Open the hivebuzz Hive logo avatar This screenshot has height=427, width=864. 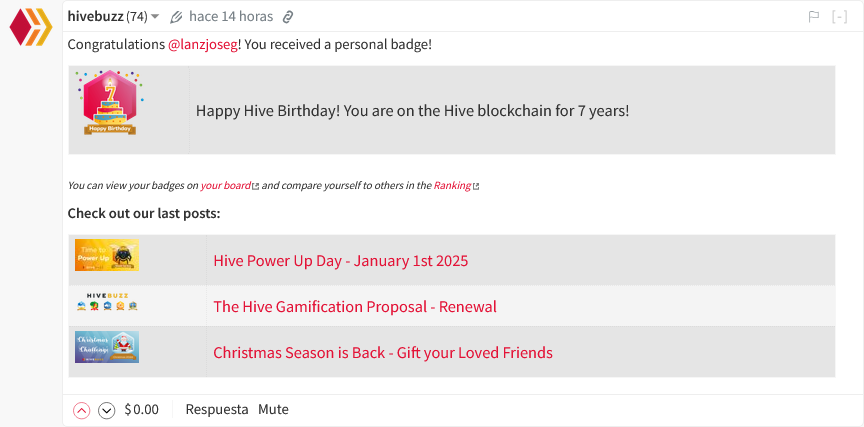click(31, 27)
